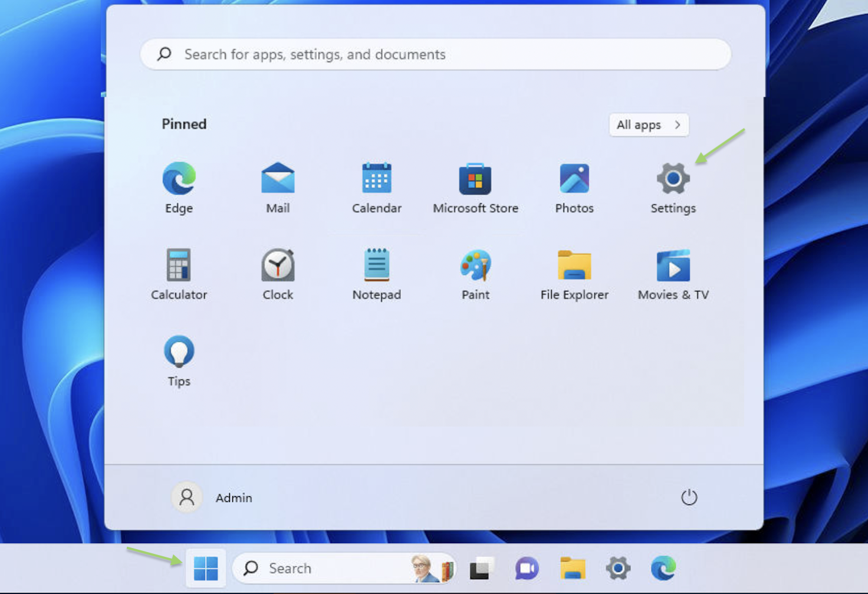The image size is (868, 594).
Task: Launch the Photos app
Action: point(574,189)
